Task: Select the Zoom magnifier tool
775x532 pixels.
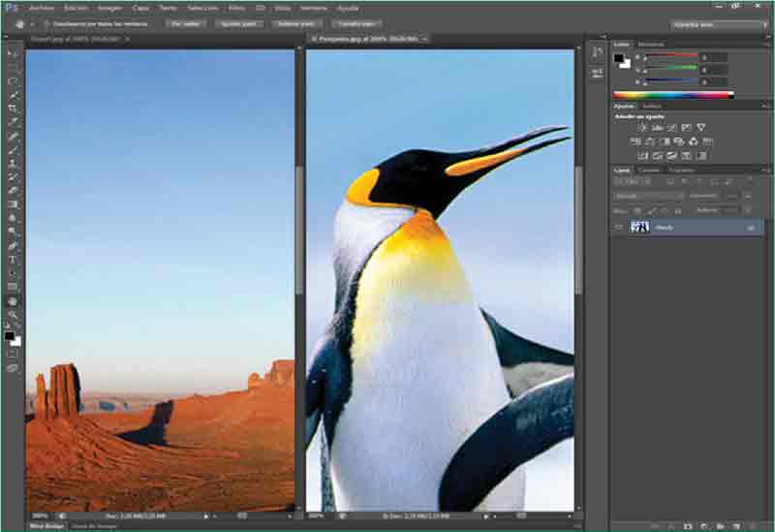Action: (13, 315)
